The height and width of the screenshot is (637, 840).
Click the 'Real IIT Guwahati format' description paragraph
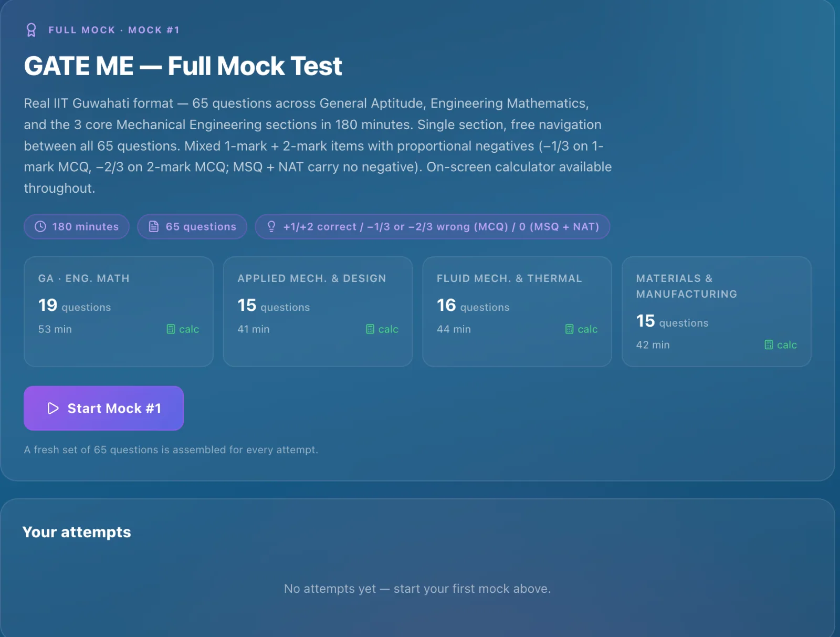[318, 145]
